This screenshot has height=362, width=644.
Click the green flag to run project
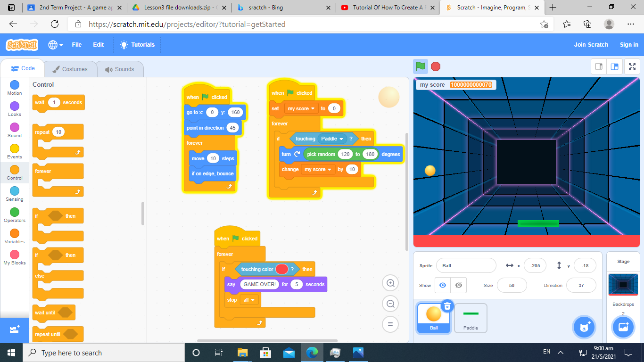pyautogui.click(x=421, y=66)
